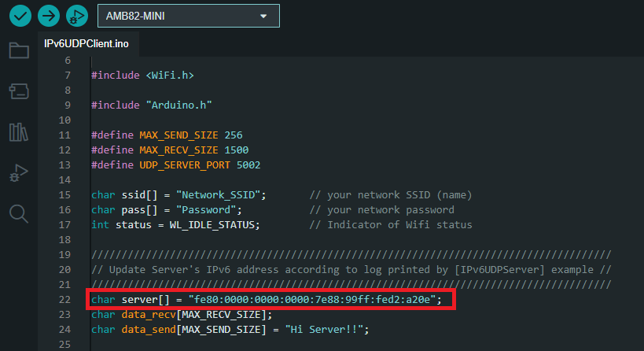Image resolution: width=644 pixels, height=351 pixels.
Task: Click the #include <WiFi.h> line
Action: click(142, 75)
